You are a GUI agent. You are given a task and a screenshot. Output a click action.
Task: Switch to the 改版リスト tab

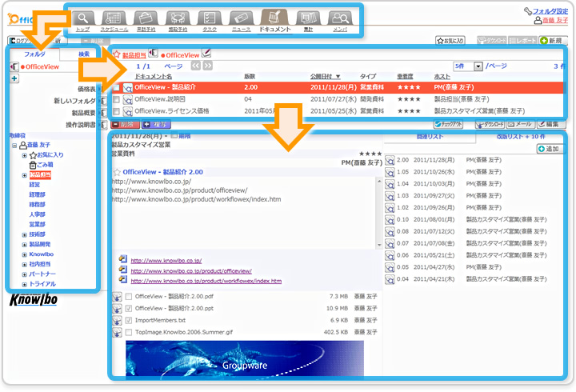(521, 137)
